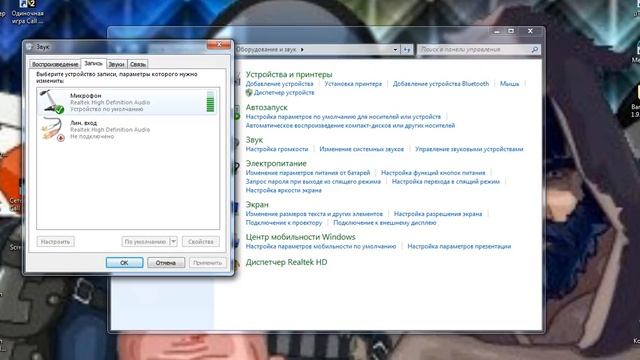Switch to the Связь tab
This screenshot has width=640, height=360.
138,64
